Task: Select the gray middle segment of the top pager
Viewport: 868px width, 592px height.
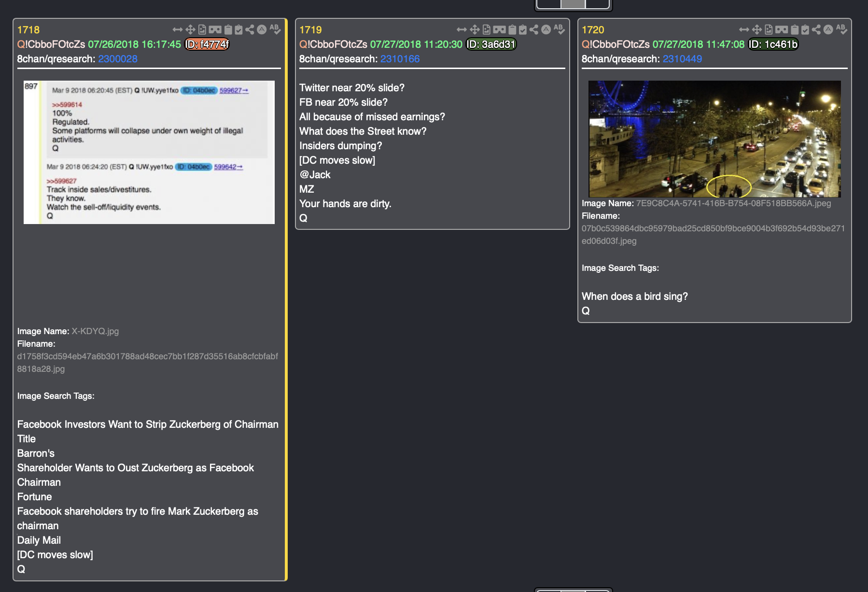Action: (573, 4)
